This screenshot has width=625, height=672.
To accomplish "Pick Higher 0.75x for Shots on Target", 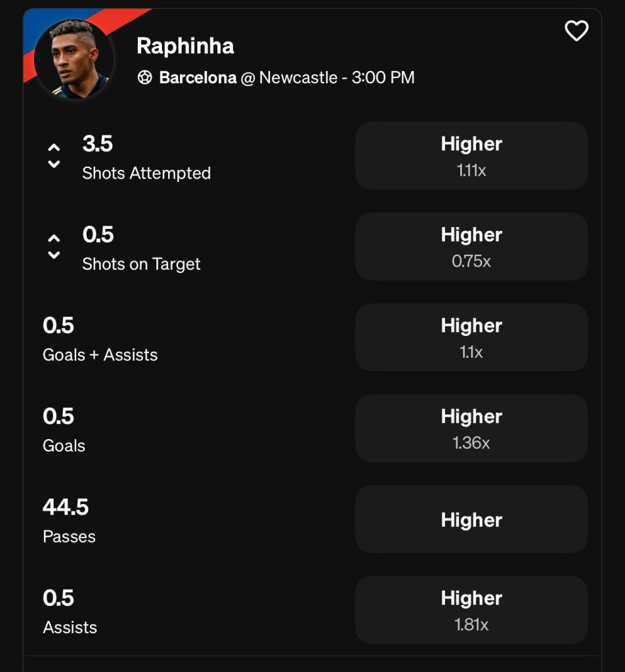I will pyautogui.click(x=471, y=247).
